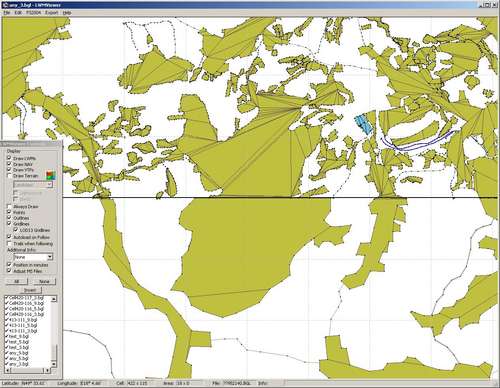Uncheck the Outlines checkbox
This screenshot has height=388, width=500.
[x=9, y=218]
